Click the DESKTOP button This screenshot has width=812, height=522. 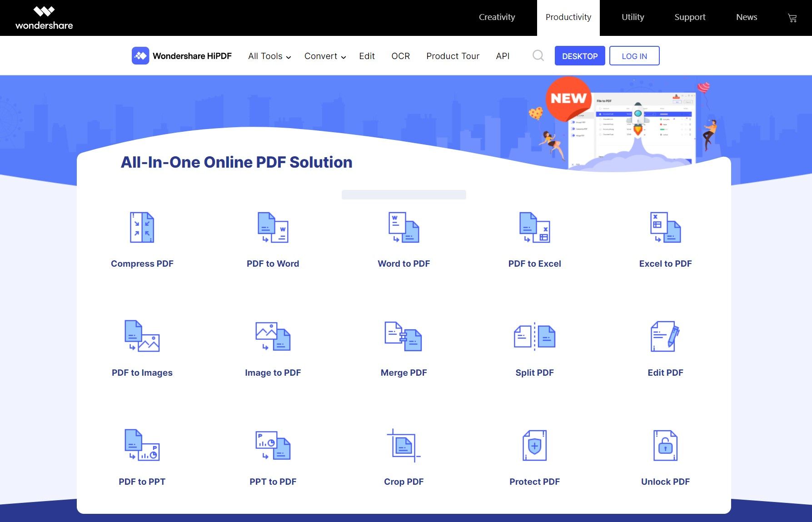coord(580,56)
